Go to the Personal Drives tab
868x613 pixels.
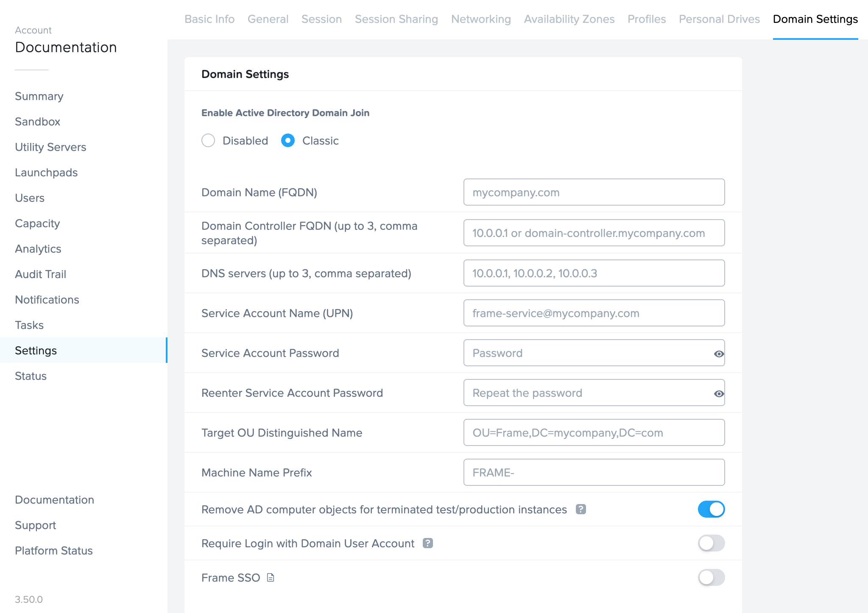point(719,19)
